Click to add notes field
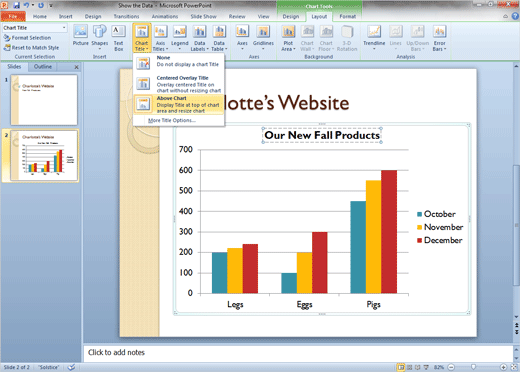The height and width of the screenshot is (372, 520). [298, 353]
